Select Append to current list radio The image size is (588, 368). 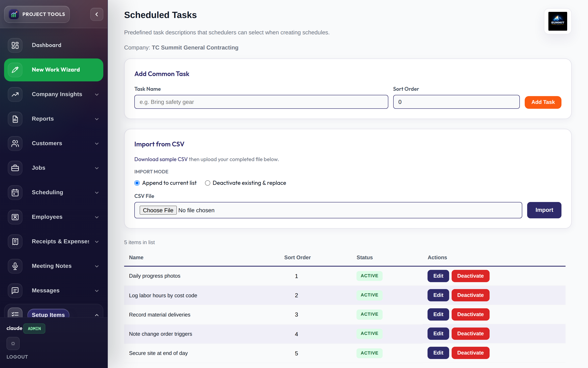[x=137, y=183]
